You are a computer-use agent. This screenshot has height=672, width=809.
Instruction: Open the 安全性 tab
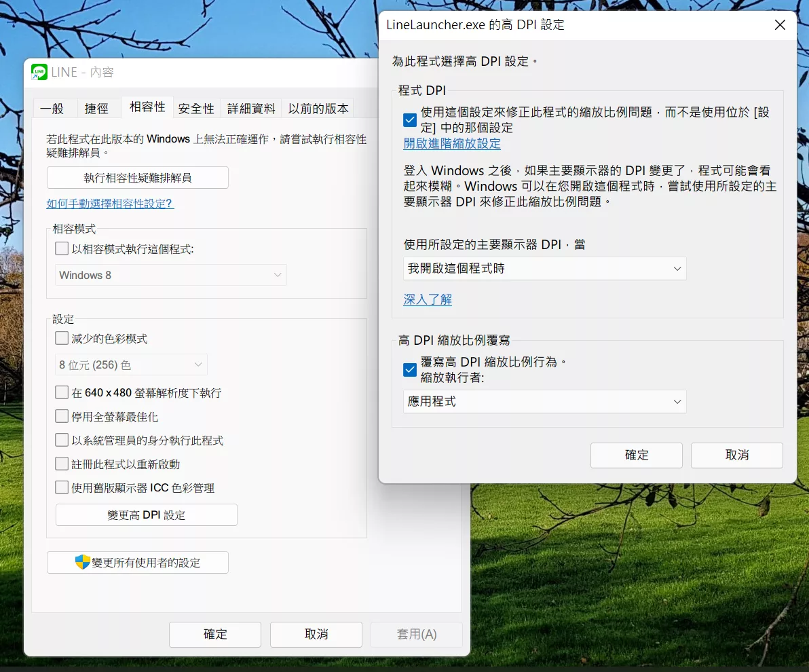(x=196, y=109)
